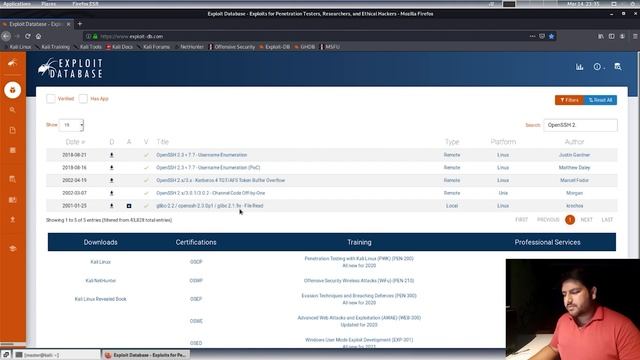Open the new tab plus button
640x360 pixels.
coord(80,24)
